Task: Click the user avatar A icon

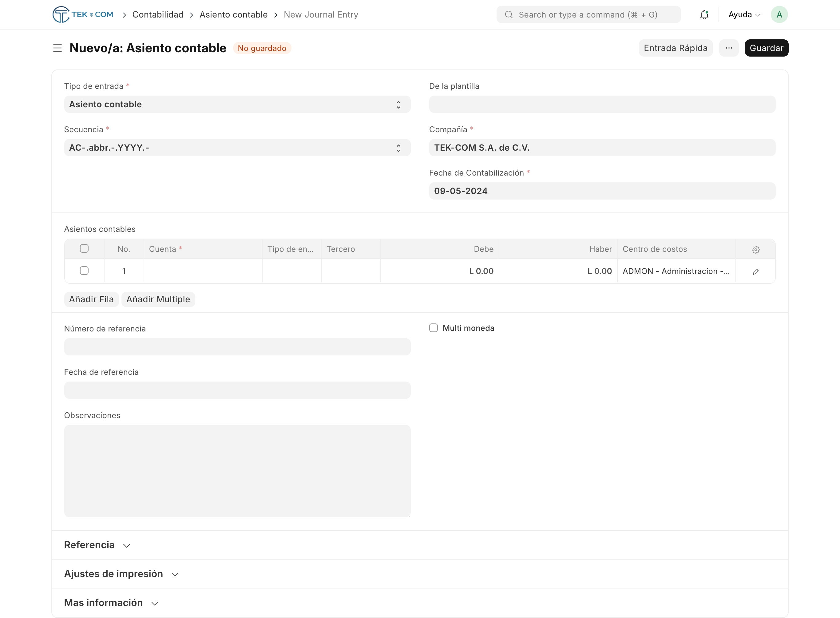Action: (779, 14)
